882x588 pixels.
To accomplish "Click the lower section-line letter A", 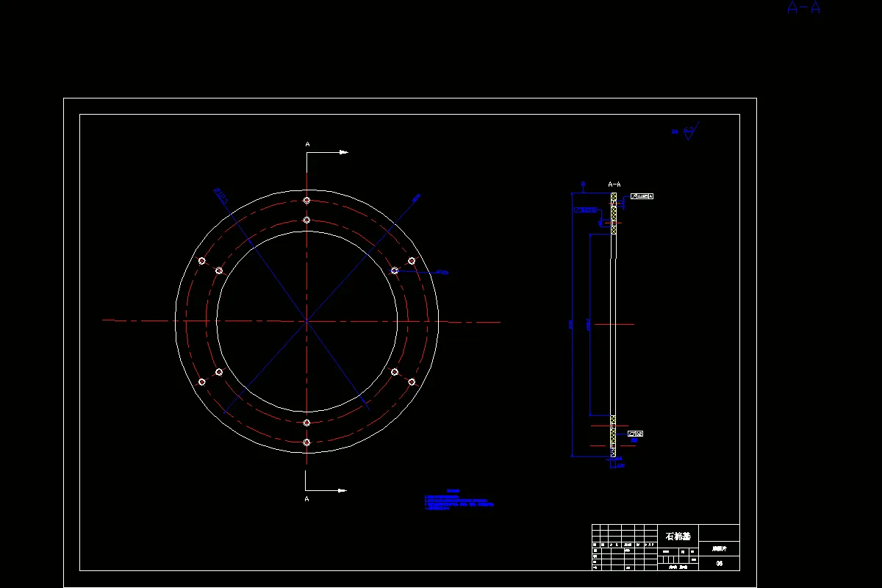I will point(306,499).
